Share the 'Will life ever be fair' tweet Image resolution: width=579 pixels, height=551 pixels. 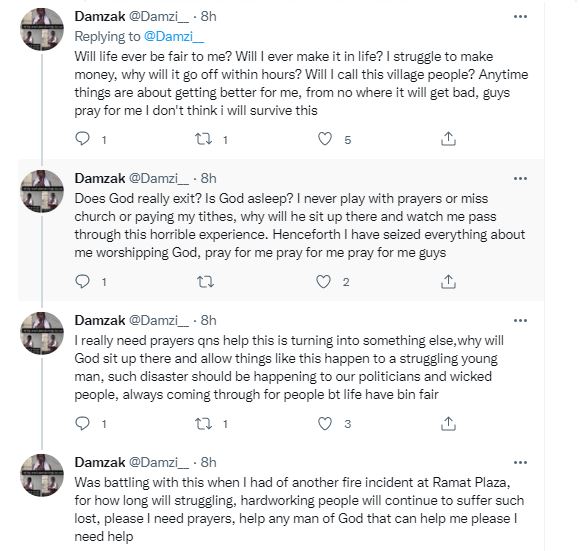[x=448, y=139]
